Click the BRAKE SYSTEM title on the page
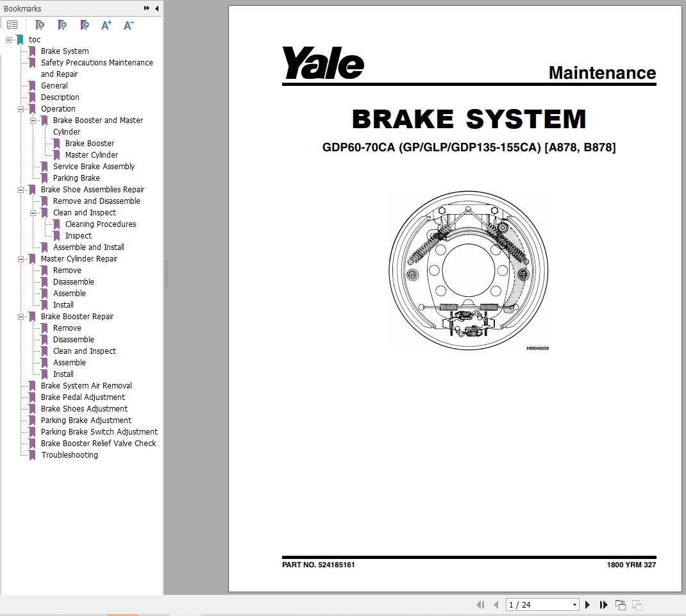The width and height of the screenshot is (686, 616). click(x=469, y=119)
